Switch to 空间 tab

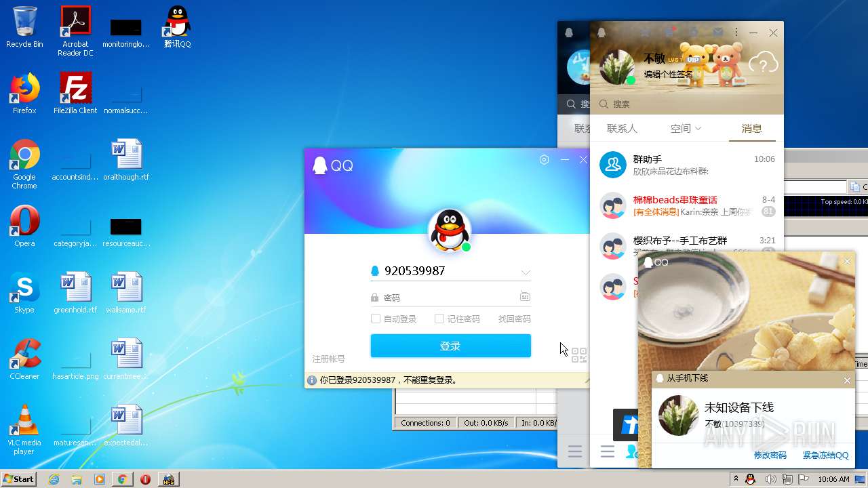coord(680,128)
